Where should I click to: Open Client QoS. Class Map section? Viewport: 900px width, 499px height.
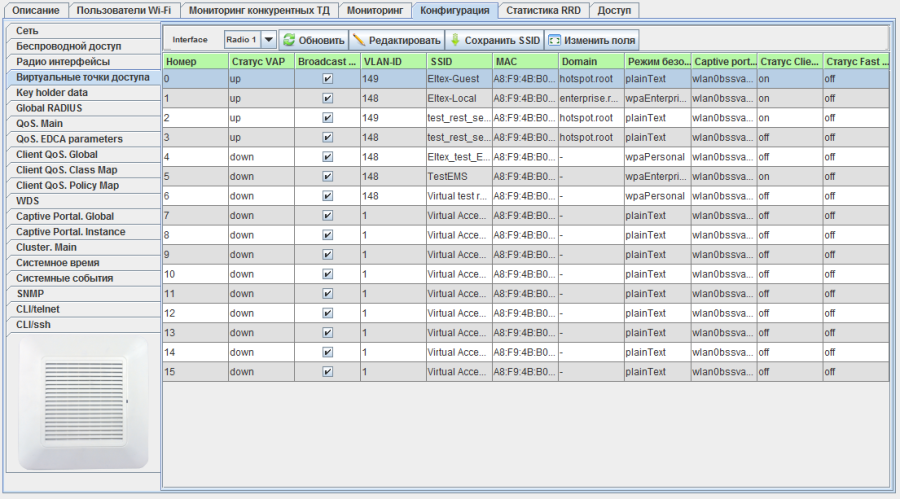(x=84, y=170)
